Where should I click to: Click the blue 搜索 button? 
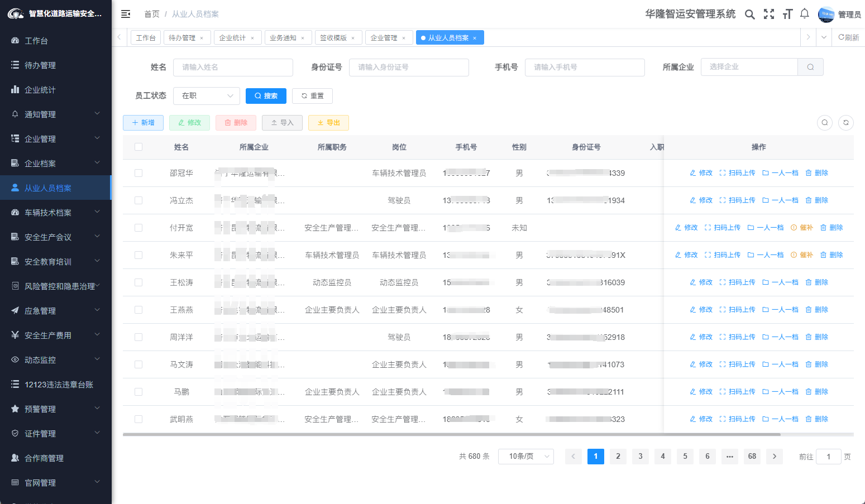266,96
